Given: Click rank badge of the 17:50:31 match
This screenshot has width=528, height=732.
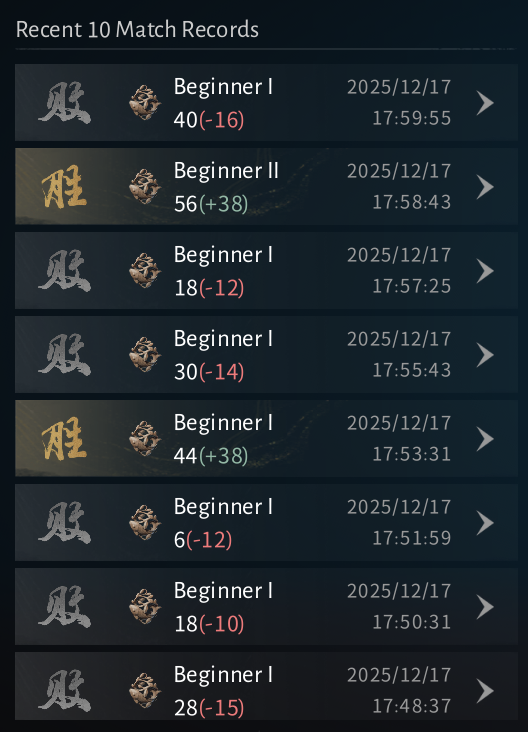Looking at the screenshot, I should point(145,607).
